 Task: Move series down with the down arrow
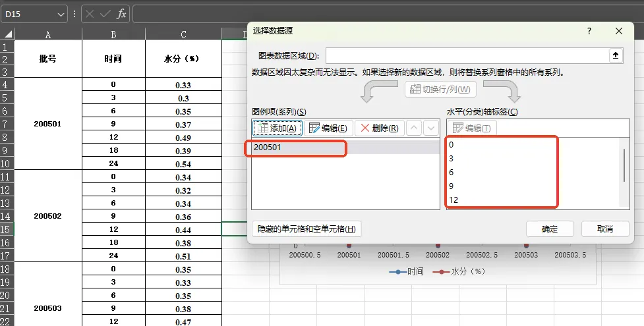click(430, 128)
